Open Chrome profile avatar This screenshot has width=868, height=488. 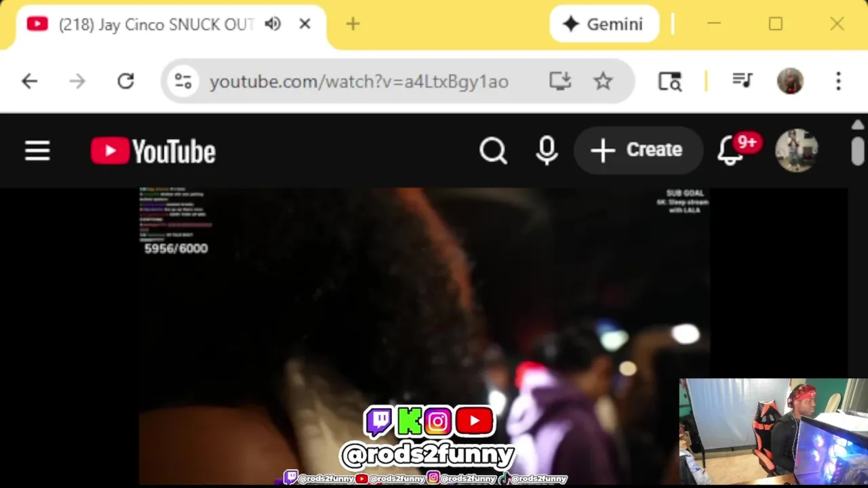(x=790, y=81)
